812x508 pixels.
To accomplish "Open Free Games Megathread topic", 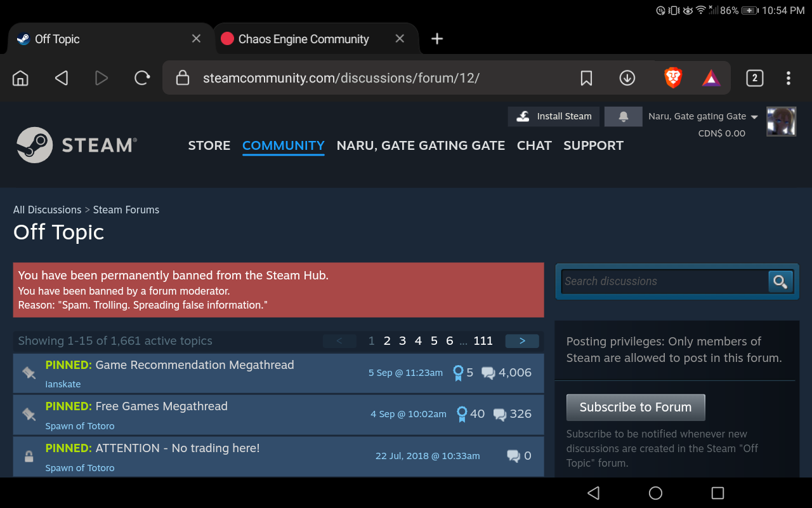I will [x=161, y=406].
